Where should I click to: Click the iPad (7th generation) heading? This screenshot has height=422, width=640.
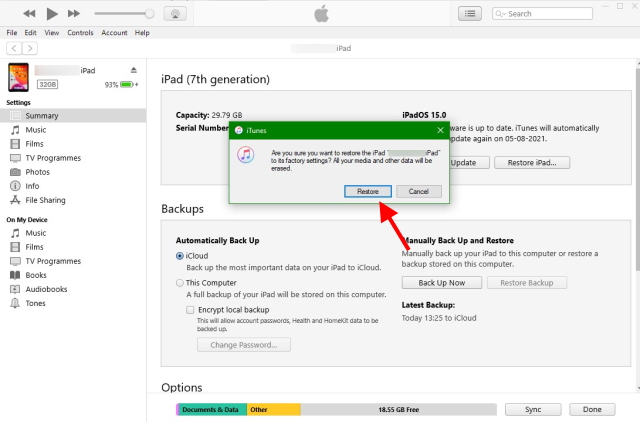click(x=216, y=79)
